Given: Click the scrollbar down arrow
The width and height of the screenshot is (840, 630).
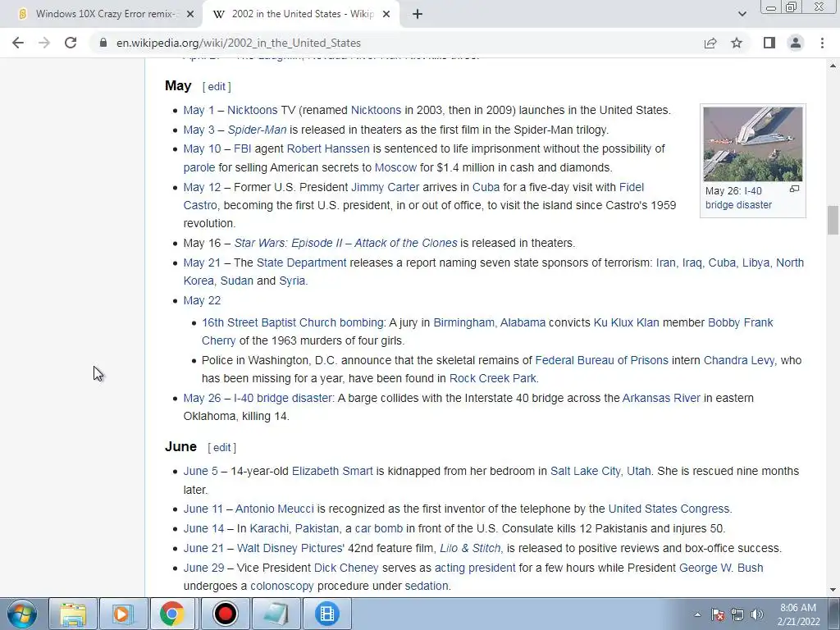Looking at the screenshot, I should (833, 591).
